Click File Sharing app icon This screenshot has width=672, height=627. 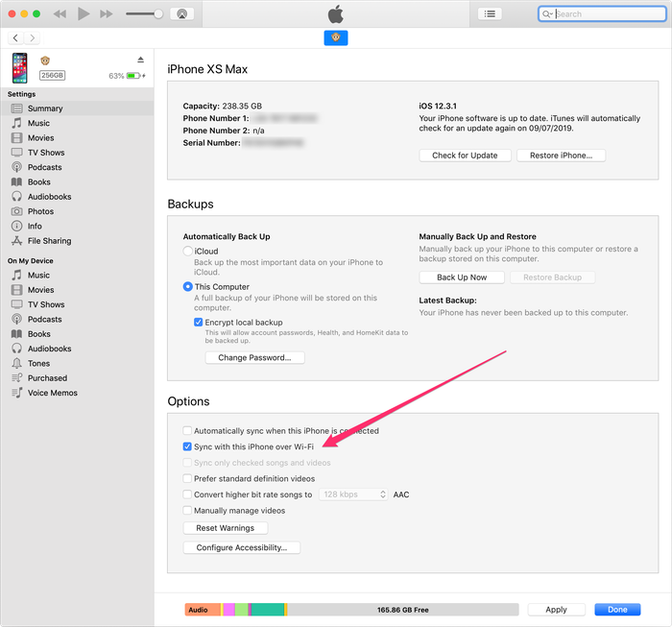(x=16, y=241)
